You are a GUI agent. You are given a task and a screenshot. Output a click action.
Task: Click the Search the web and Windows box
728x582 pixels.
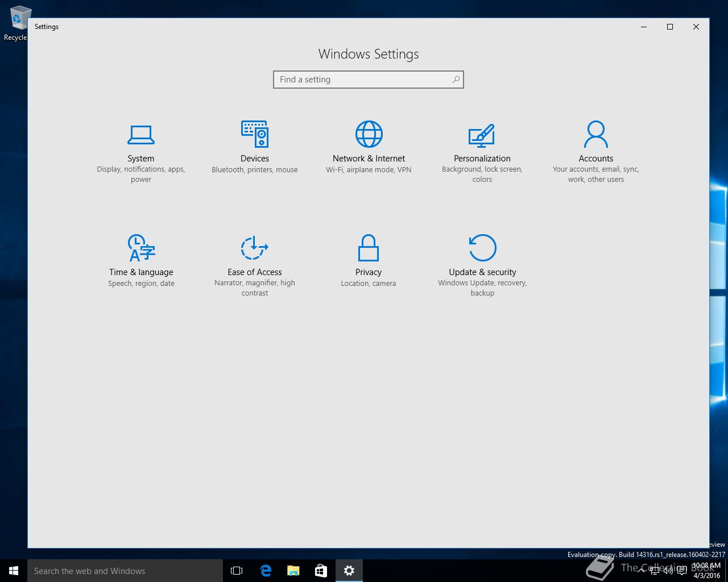click(x=125, y=571)
